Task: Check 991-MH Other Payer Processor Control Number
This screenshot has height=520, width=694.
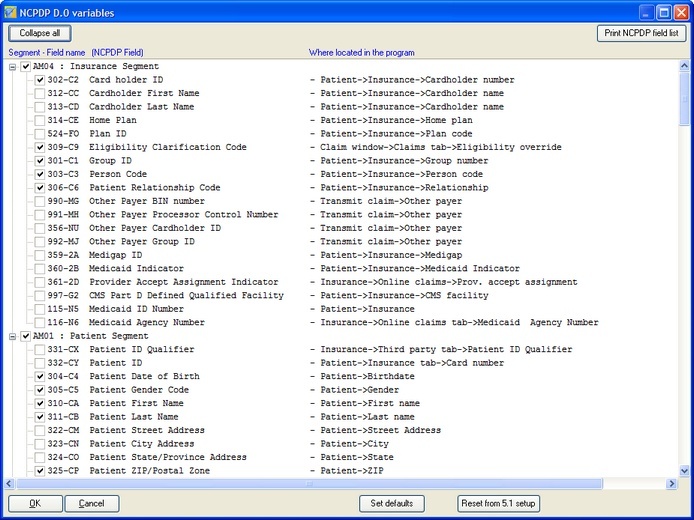Action: click(40, 215)
